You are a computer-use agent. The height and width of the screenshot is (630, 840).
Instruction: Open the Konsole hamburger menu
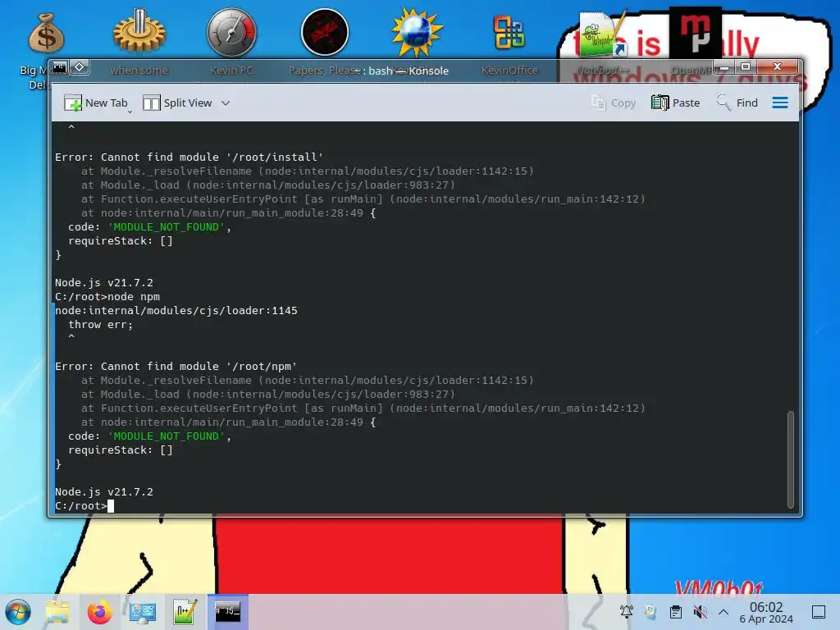[780, 103]
